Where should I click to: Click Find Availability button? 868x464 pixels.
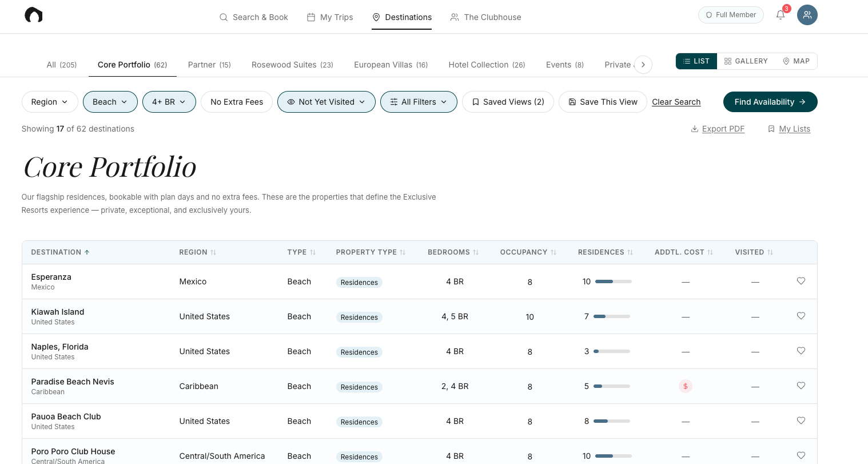[x=770, y=102]
